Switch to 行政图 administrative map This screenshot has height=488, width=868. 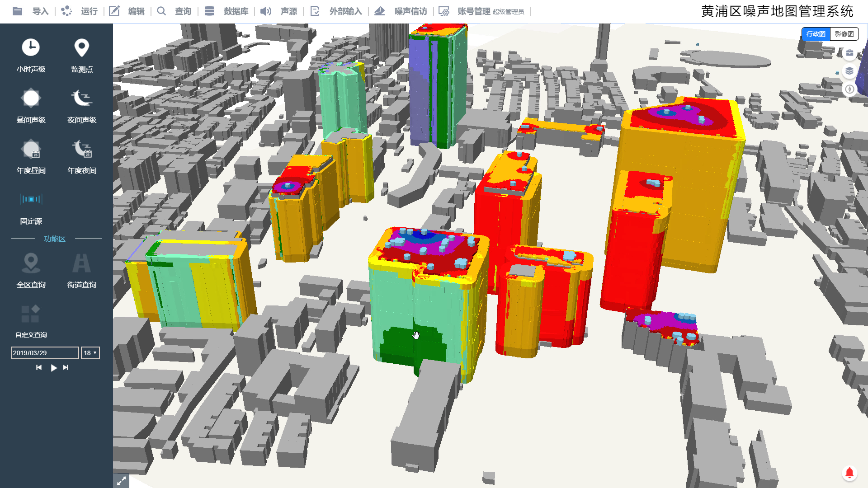tap(816, 34)
